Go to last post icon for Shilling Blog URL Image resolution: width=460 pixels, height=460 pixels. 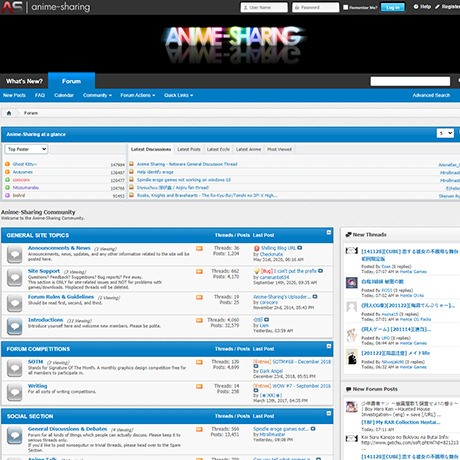coord(300,248)
